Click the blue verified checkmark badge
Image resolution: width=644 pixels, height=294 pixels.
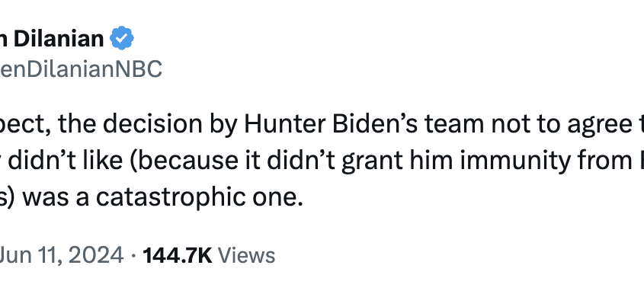click(122, 38)
